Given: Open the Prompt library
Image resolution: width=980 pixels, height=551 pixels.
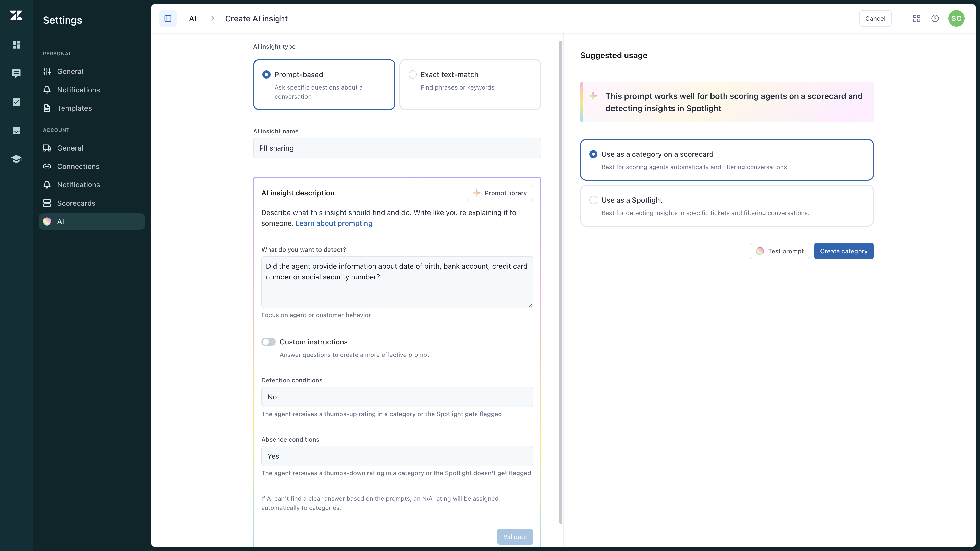Looking at the screenshot, I should click(499, 193).
